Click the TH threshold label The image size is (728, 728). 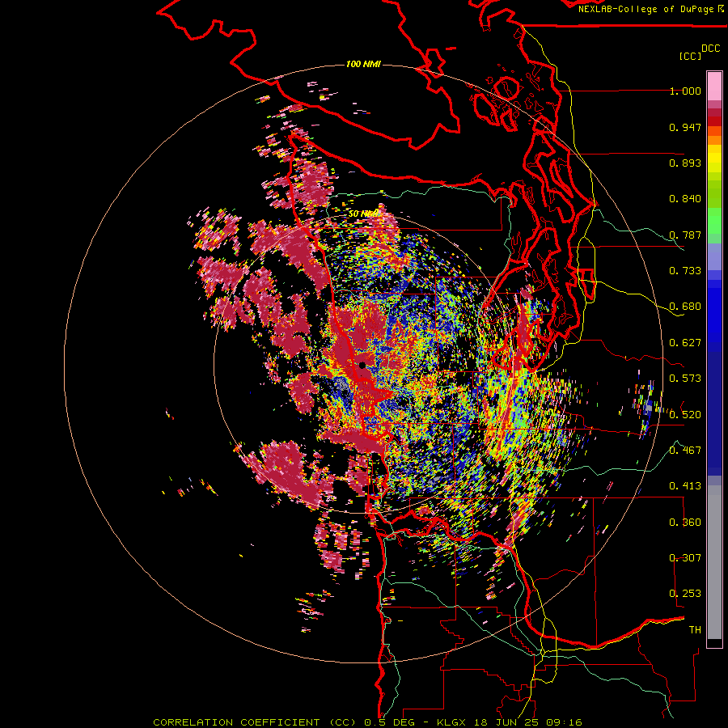point(695,629)
